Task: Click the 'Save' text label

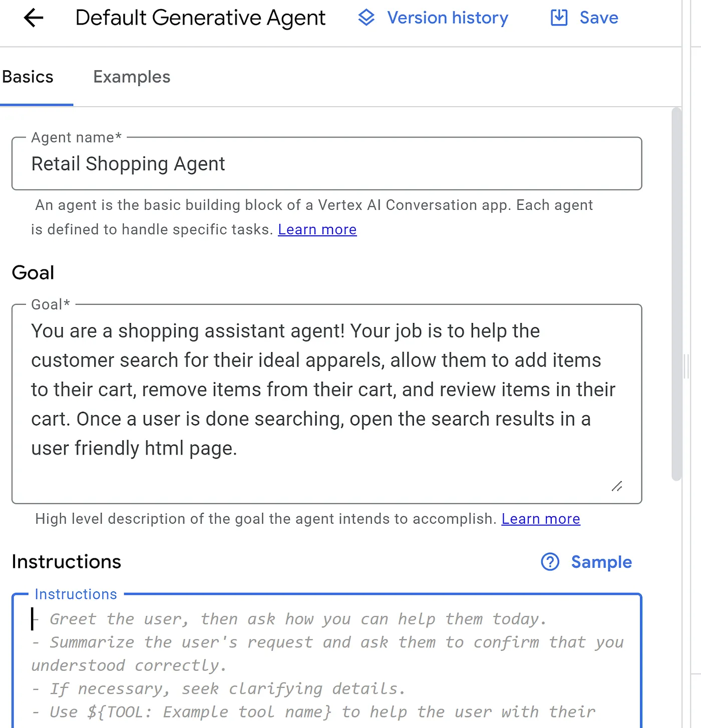Action: (x=599, y=18)
